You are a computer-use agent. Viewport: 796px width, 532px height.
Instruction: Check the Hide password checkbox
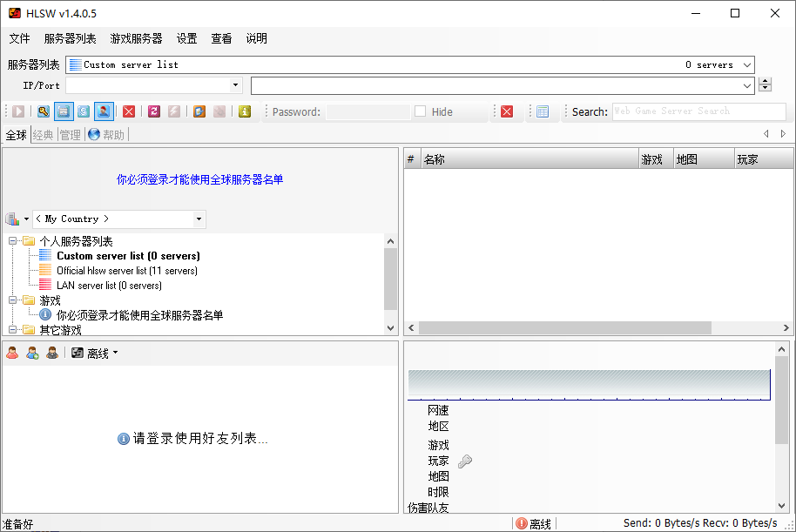pyautogui.click(x=421, y=111)
